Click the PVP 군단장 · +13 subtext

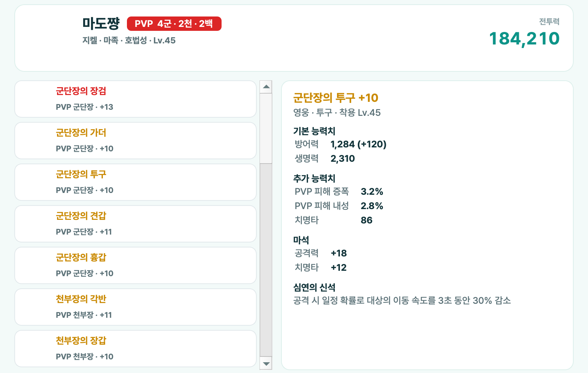tap(85, 107)
